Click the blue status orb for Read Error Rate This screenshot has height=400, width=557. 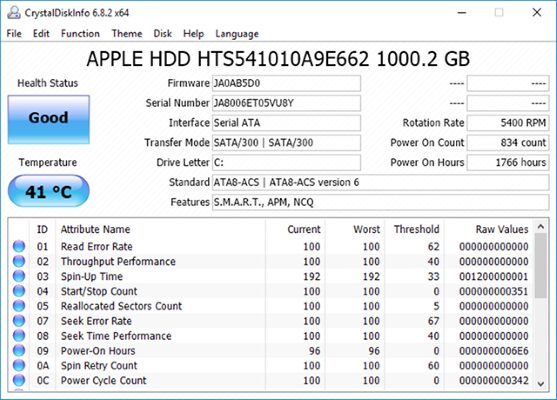point(19,246)
